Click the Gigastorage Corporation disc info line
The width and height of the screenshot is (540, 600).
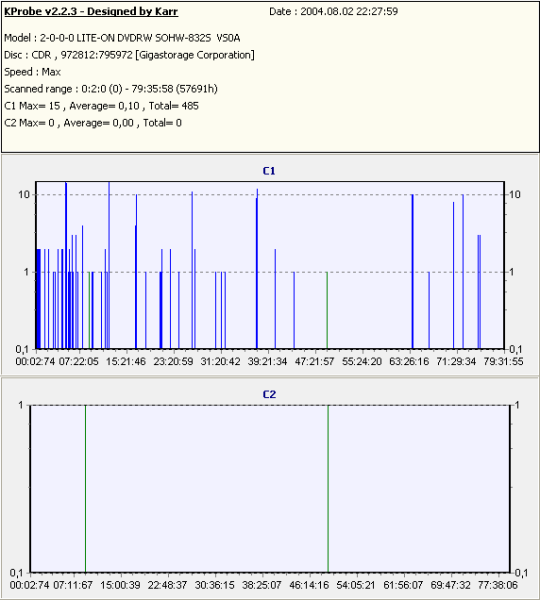[x=129, y=55]
